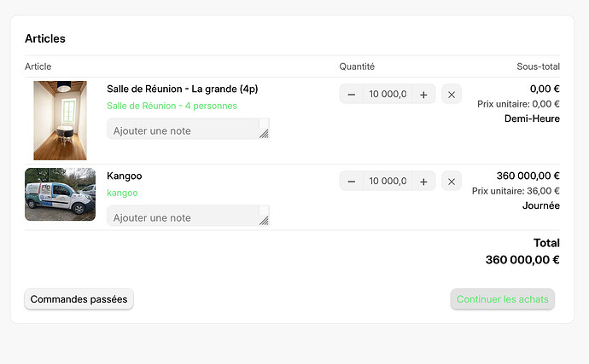Decrease quantity of the Kangoo item

[x=351, y=182]
